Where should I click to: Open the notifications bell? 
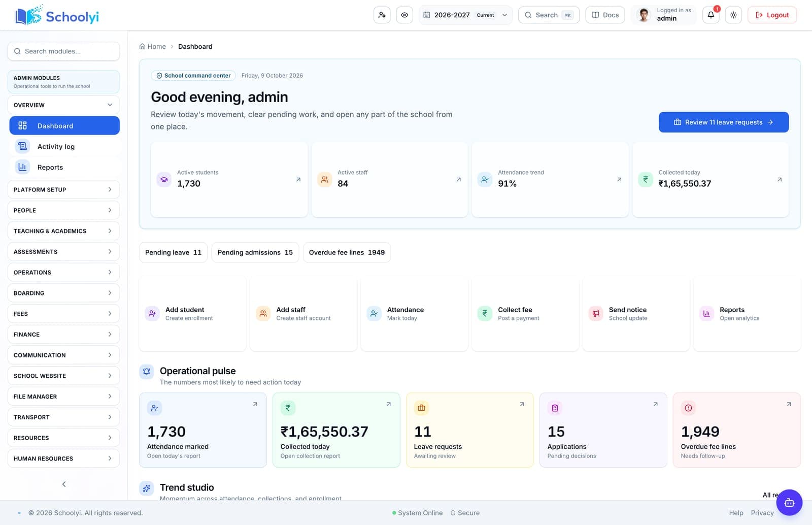(710, 15)
